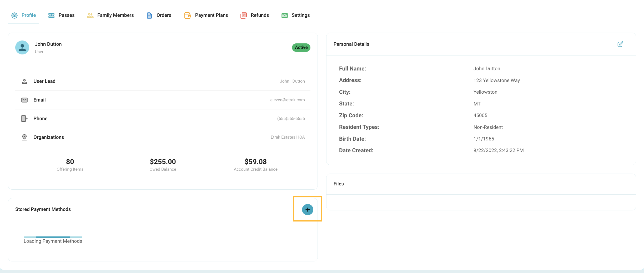Open the Payment Plans tab
The width and height of the screenshot is (644, 273).
pyautogui.click(x=206, y=15)
